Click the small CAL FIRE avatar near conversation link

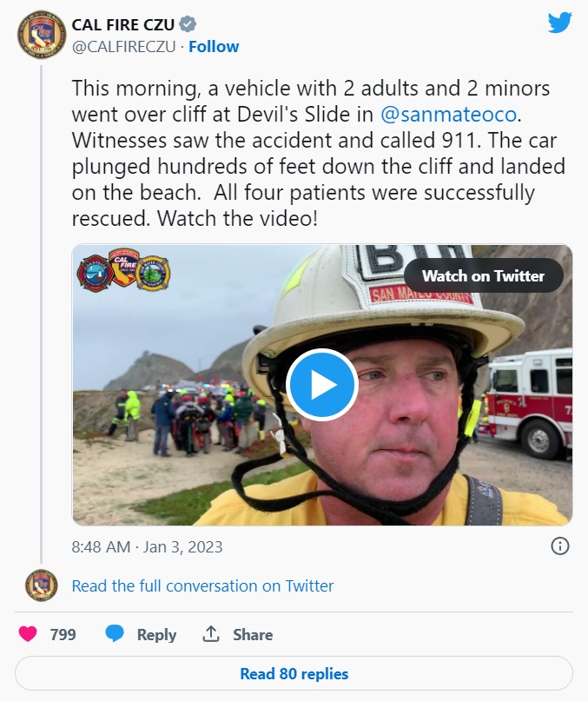(x=41, y=585)
